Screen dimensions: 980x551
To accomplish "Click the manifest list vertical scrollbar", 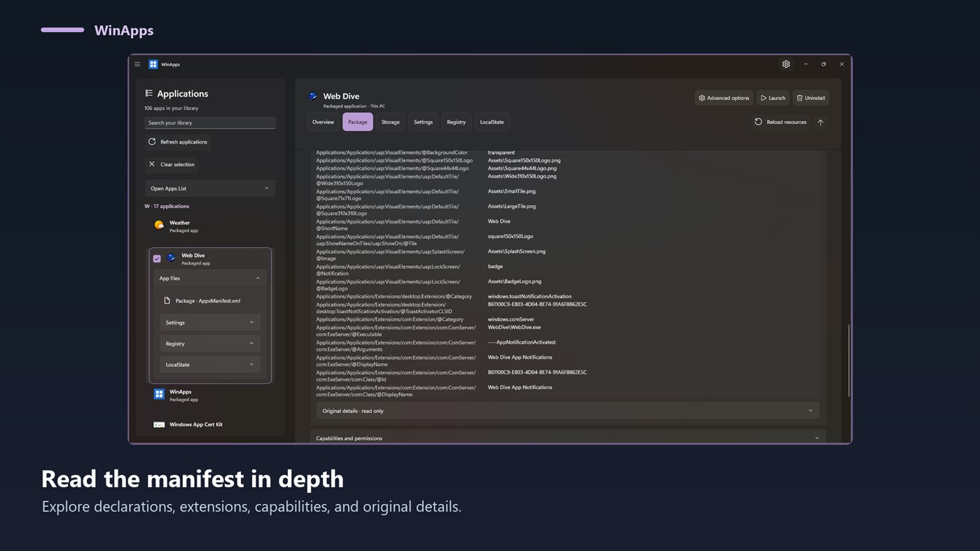I will [849, 361].
